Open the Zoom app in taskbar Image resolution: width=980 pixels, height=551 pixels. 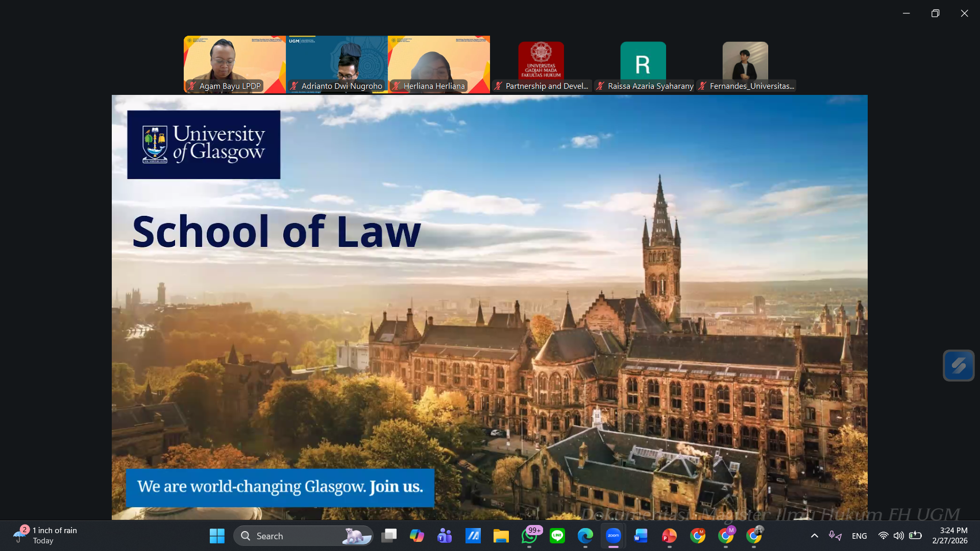point(613,536)
